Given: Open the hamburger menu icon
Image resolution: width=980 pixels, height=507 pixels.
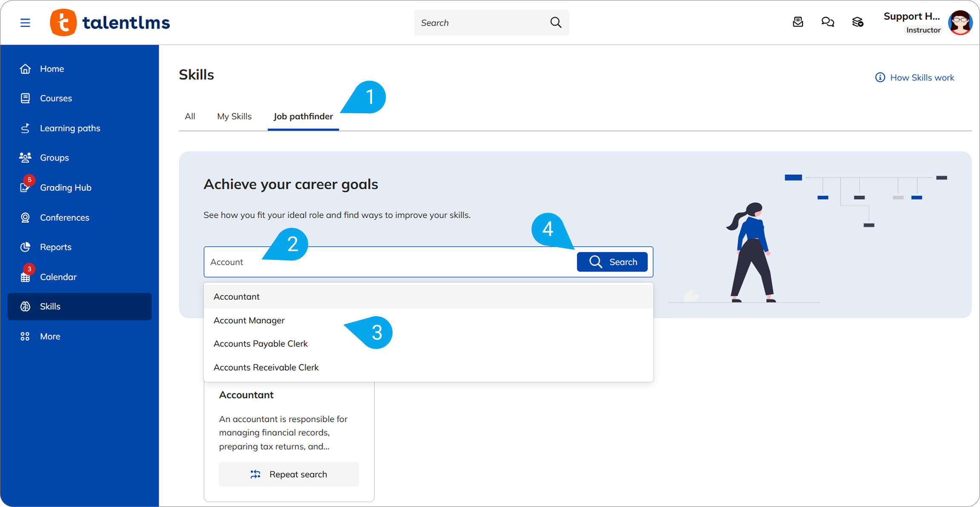Looking at the screenshot, I should point(25,23).
